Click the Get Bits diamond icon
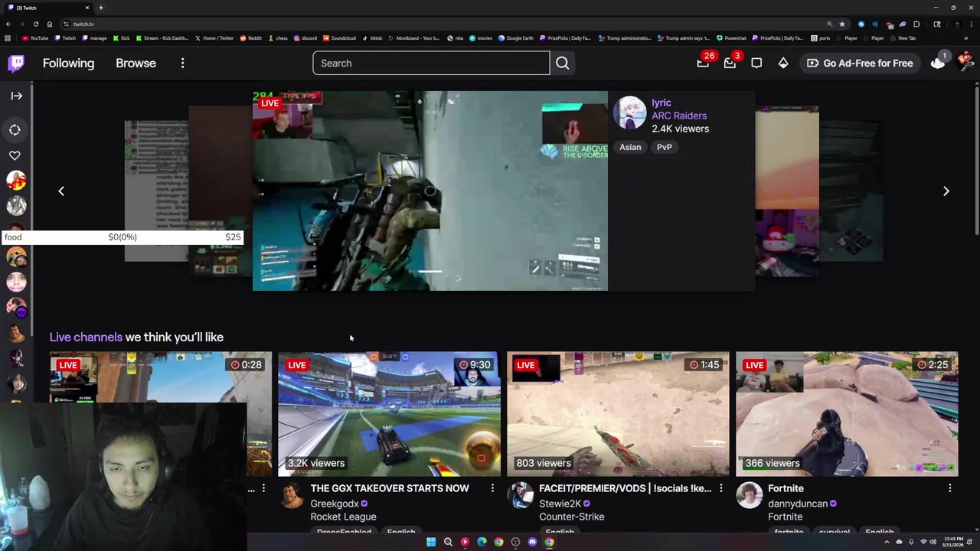This screenshot has height=551, width=980. [x=783, y=64]
